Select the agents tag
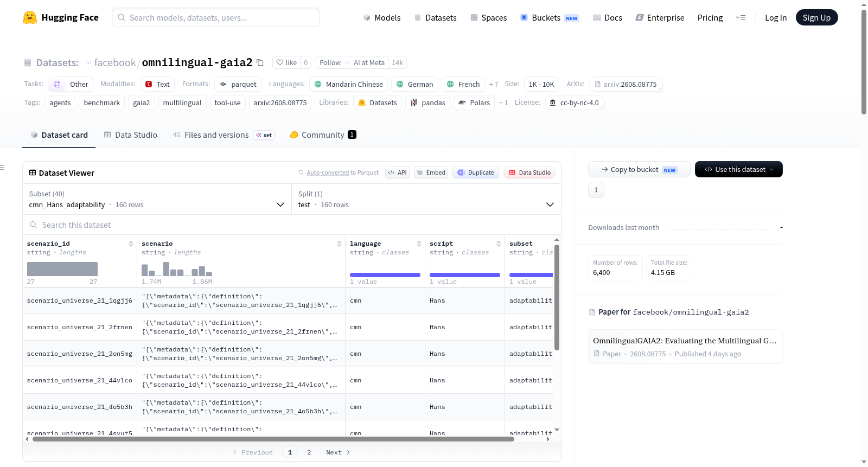 60,103
